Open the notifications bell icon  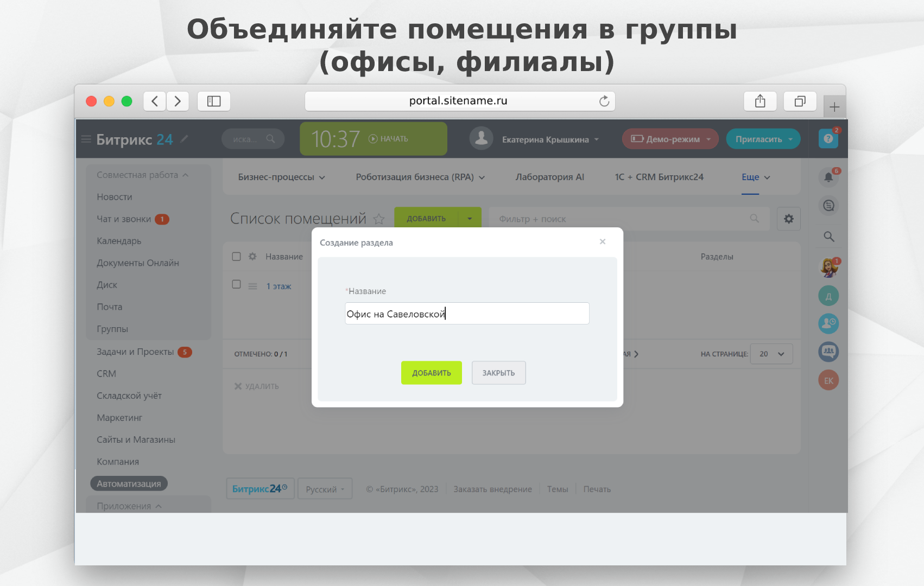[828, 177]
